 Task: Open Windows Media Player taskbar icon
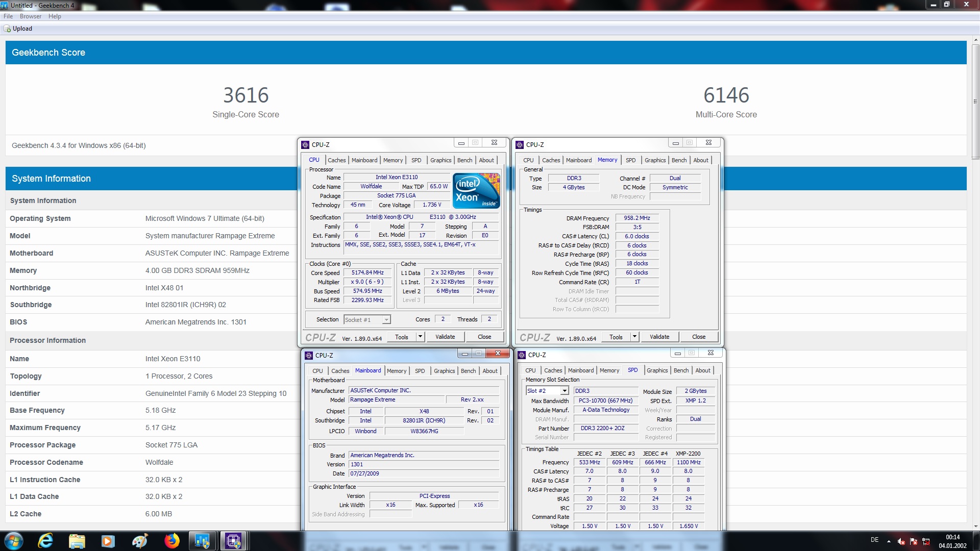(x=108, y=541)
